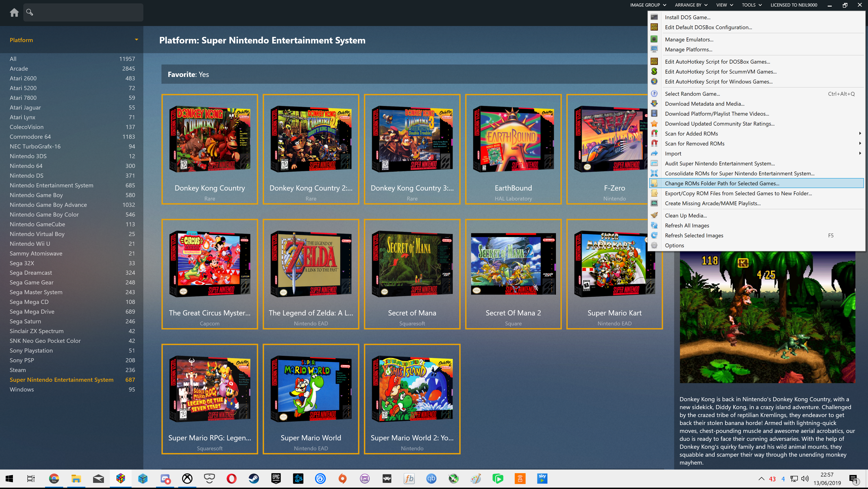Click the Windows Start button
This screenshot has width=868, height=489.
10,479
